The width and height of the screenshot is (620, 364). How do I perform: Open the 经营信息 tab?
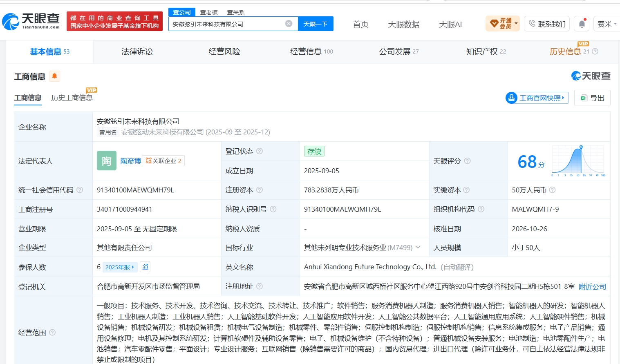pyautogui.click(x=311, y=51)
